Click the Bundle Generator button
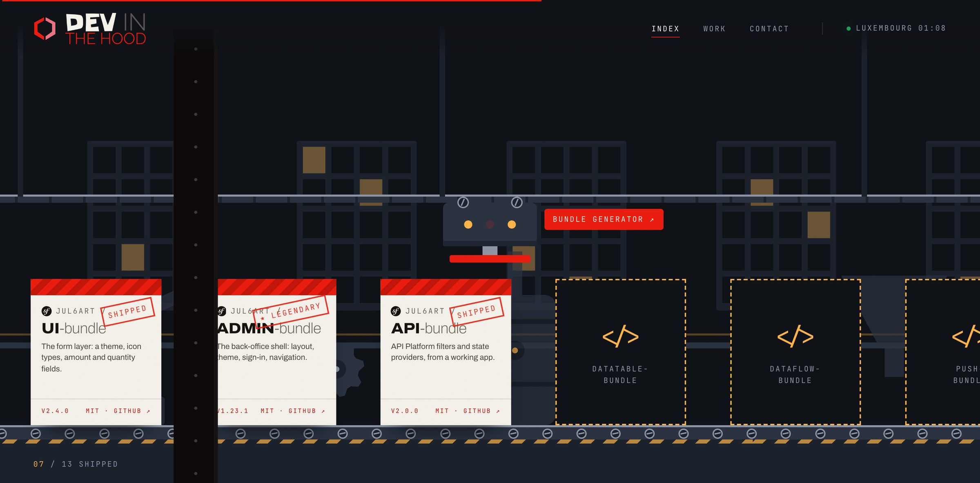 (604, 219)
